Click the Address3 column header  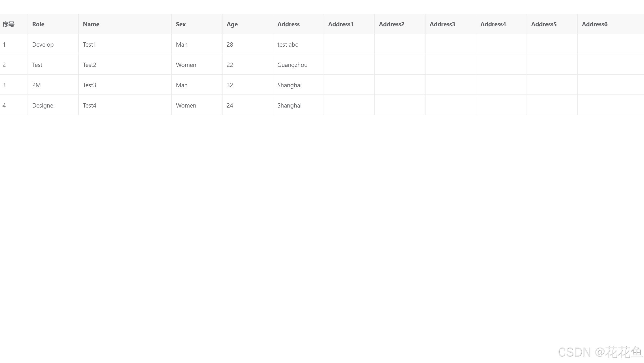pos(442,24)
